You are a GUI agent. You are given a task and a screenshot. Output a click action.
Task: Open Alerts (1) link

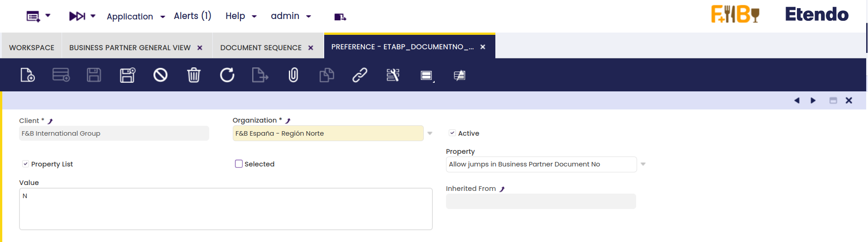192,16
